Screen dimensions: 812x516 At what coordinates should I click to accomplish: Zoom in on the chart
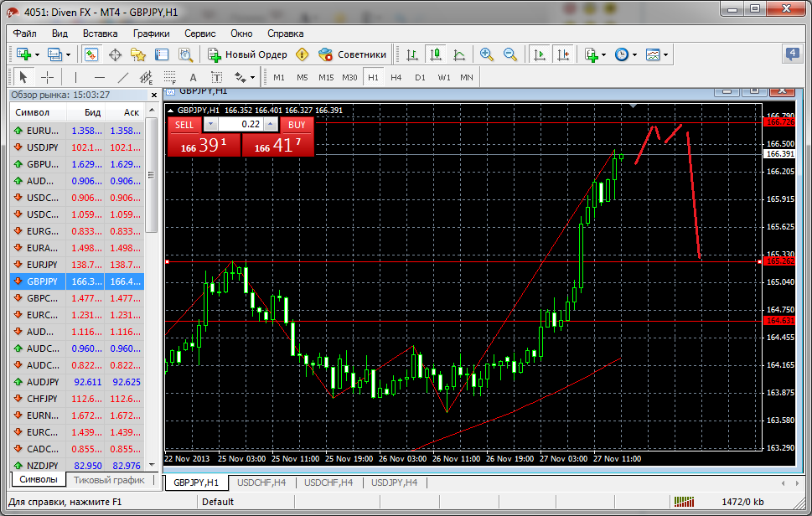(486, 54)
